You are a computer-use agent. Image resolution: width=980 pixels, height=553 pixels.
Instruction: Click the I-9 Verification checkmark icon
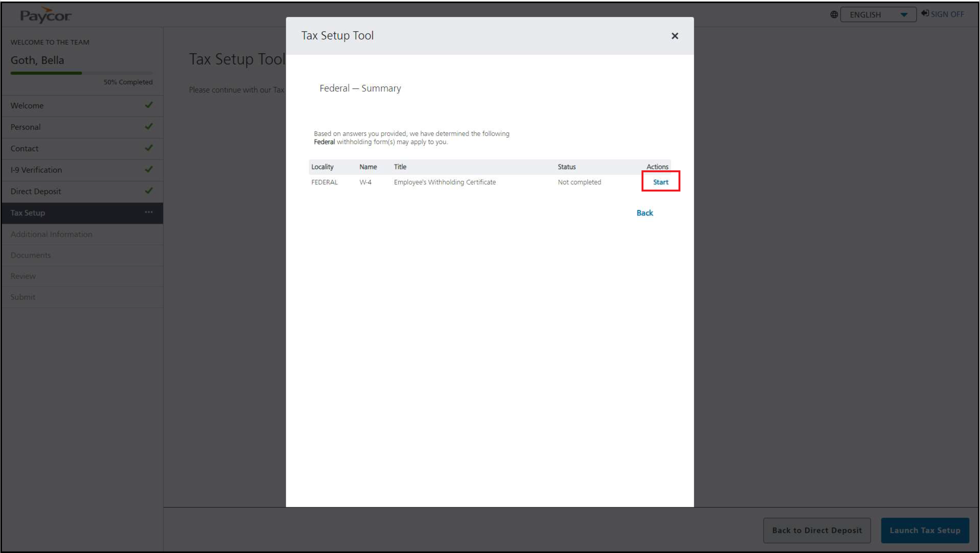pos(149,169)
